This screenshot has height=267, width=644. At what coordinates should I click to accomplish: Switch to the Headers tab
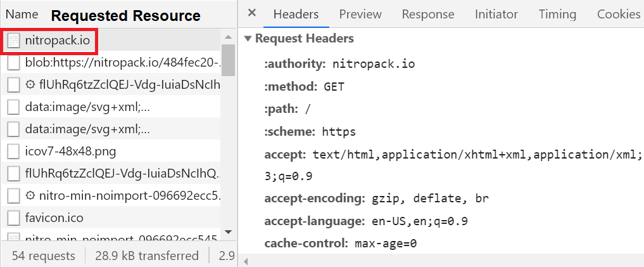coord(296,15)
